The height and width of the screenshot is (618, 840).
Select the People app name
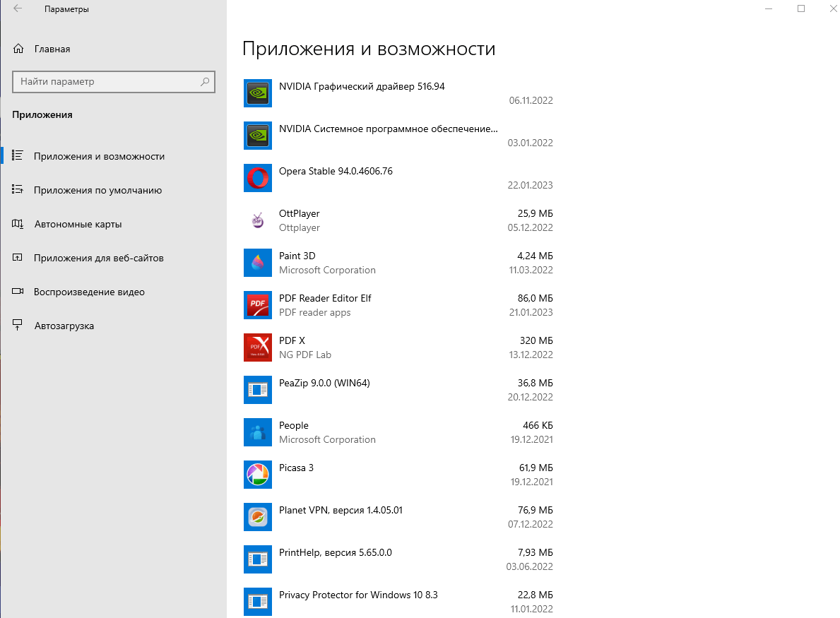pos(294,425)
